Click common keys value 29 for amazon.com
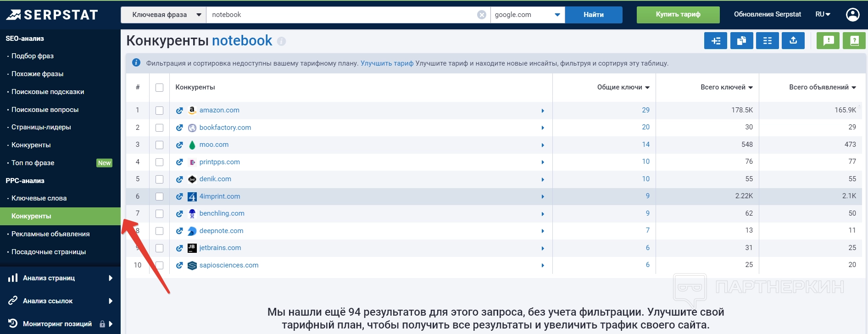The height and width of the screenshot is (334, 868). [645, 110]
